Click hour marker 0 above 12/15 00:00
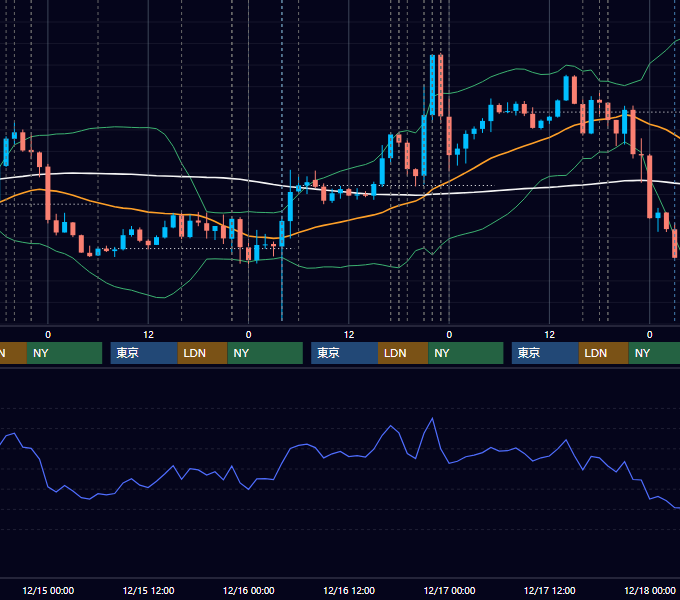Image resolution: width=680 pixels, height=600 pixels. [x=48, y=335]
